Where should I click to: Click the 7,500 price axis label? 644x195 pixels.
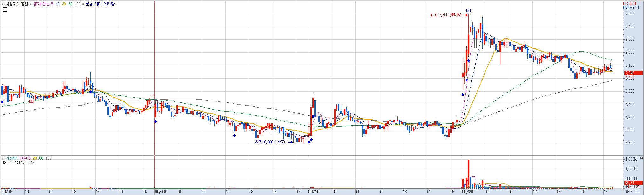coord(630,14)
